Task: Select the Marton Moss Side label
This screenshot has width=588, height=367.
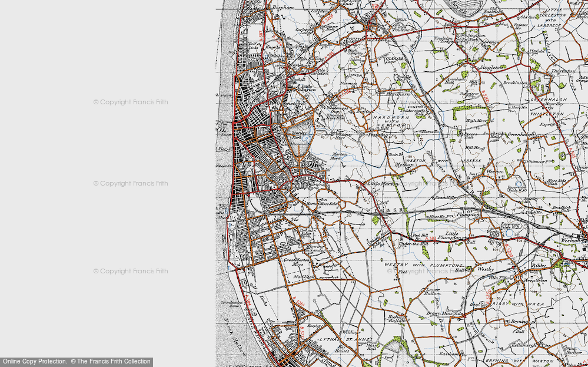Action: click(321, 204)
